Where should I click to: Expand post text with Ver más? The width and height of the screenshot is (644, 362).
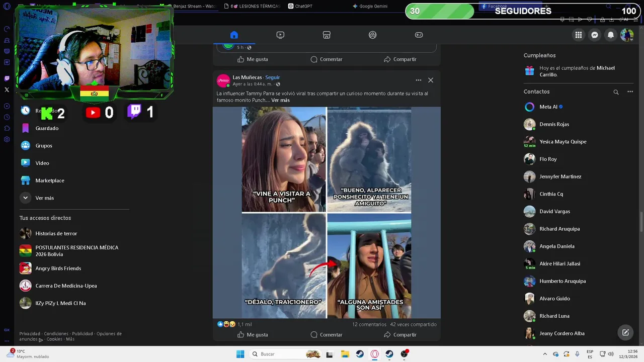[x=280, y=100]
